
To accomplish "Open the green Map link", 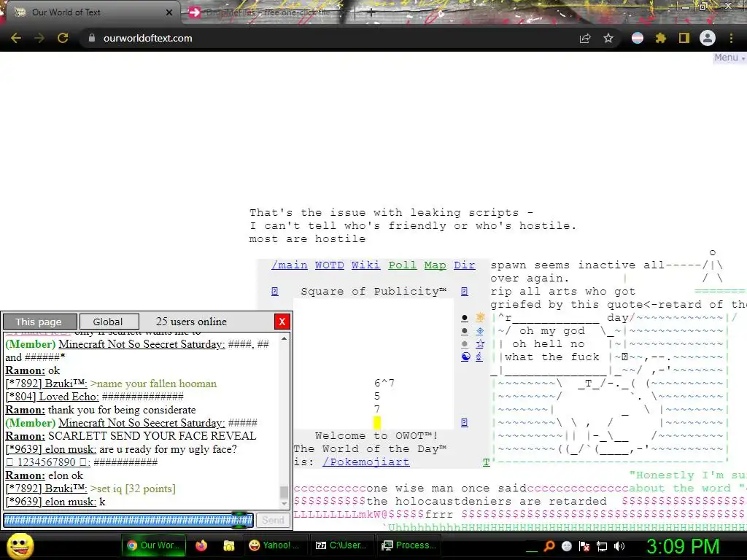I will coord(436,265).
